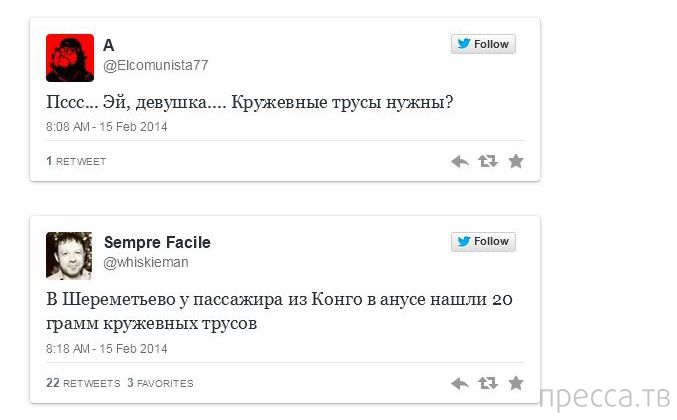Follow the @Elcomunista77 account
677x420 pixels.
[483, 45]
